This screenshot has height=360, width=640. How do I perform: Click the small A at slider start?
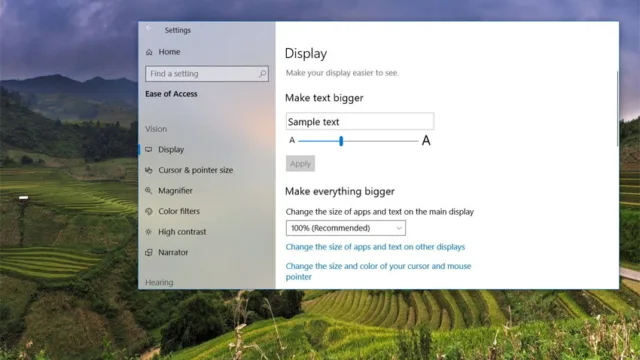[x=292, y=140]
